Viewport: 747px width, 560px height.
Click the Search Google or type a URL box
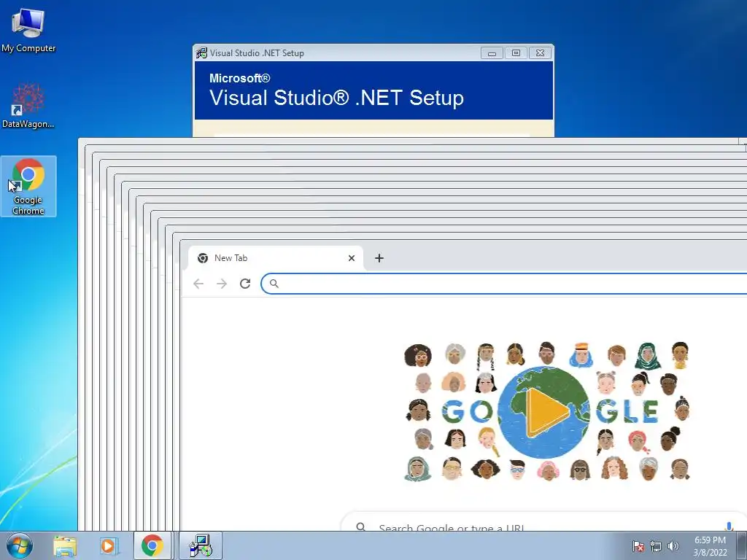click(x=543, y=522)
